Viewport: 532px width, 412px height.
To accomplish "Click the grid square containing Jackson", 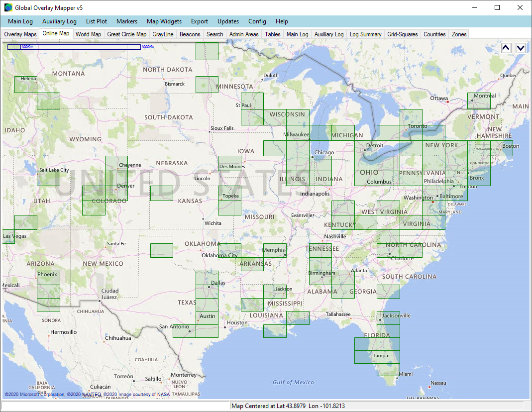I will (x=275, y=291).
